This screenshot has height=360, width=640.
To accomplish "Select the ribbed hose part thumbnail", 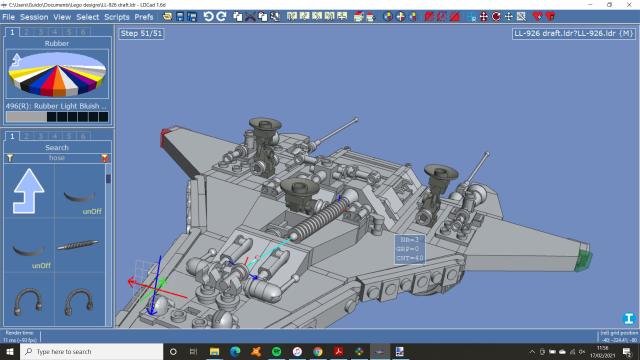I will pos(78,244).
